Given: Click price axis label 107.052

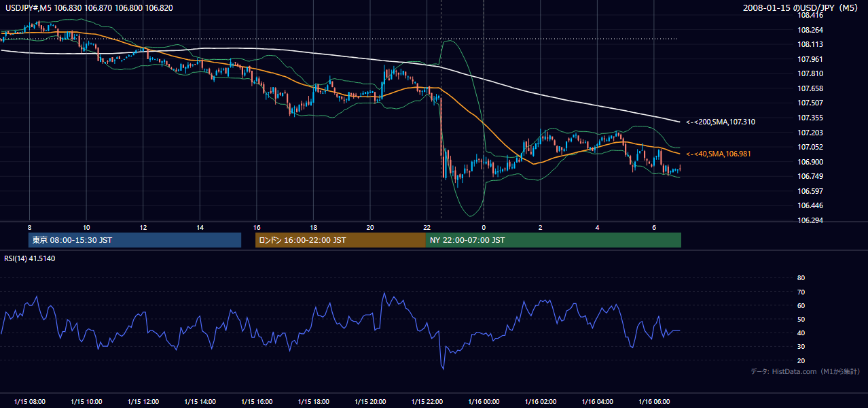Looking at the screenshot, I should 810,147.
